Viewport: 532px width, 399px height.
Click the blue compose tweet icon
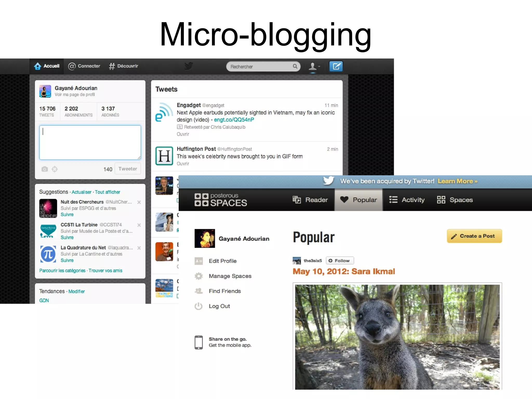tap(336, 66)
